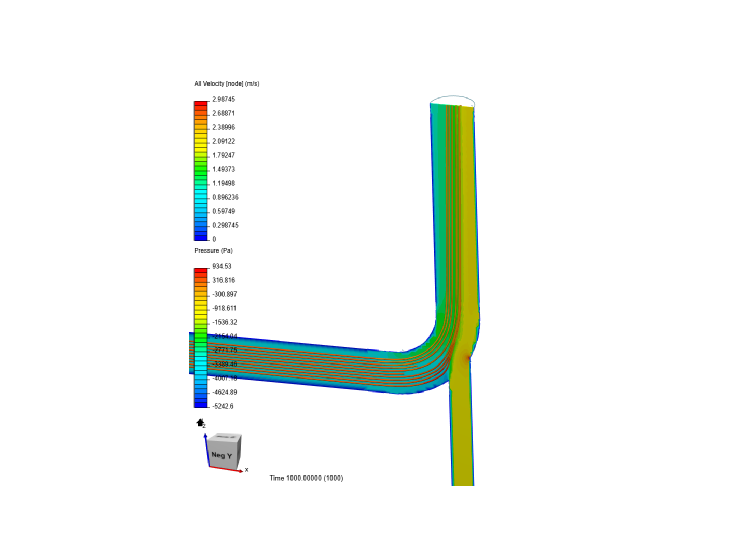Click the velocity legend value 1.49373
The image size is (747, 560).
pos(224,169)
